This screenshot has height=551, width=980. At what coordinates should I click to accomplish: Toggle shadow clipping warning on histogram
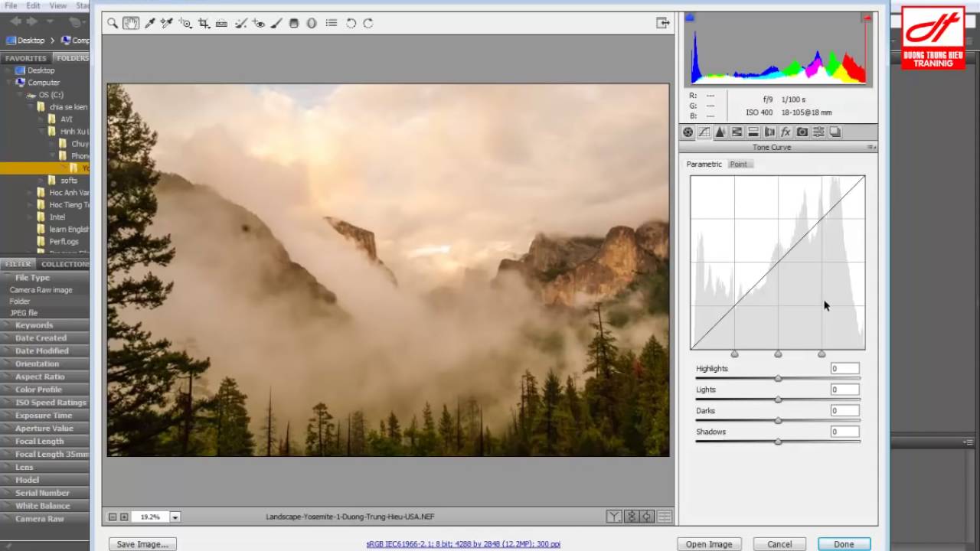coord(689,17)
